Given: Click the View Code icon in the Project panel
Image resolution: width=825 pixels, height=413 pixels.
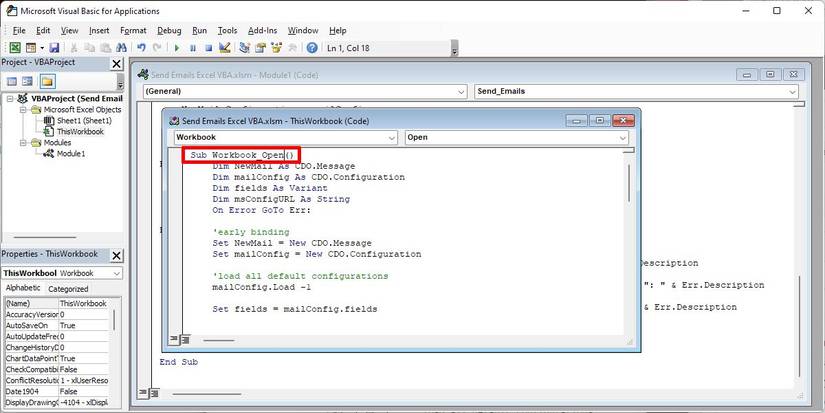Looking at the screenshot, I should (12, 82).
